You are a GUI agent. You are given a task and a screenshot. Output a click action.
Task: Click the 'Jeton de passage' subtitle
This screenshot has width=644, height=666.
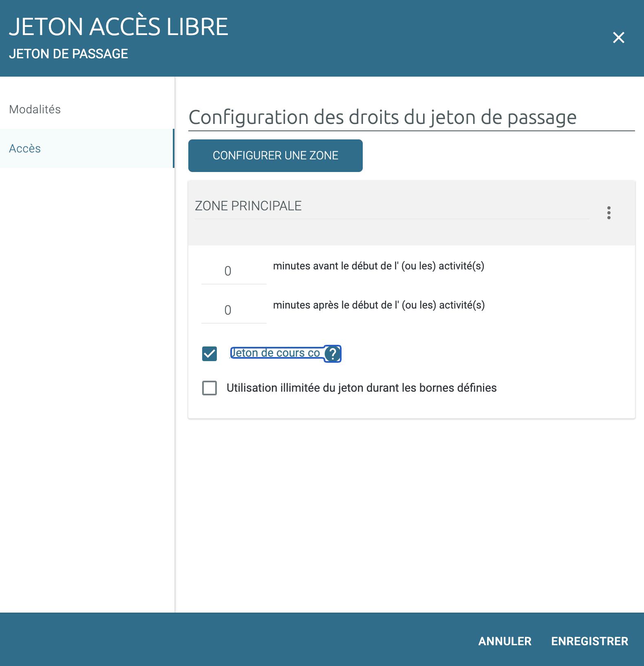[68, 54]
